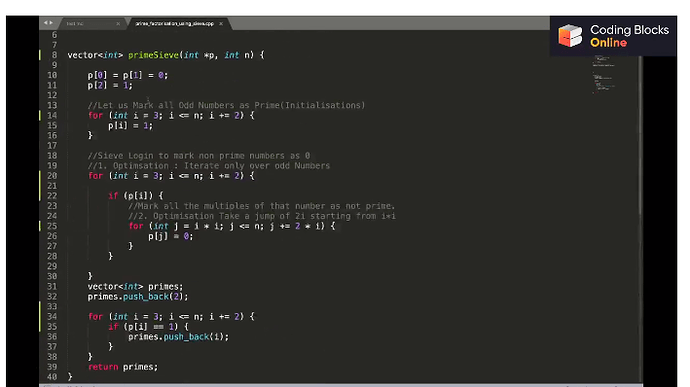690x387 pixels.
Task: Click line number 40 in gutter
Action: coord(52,377)
